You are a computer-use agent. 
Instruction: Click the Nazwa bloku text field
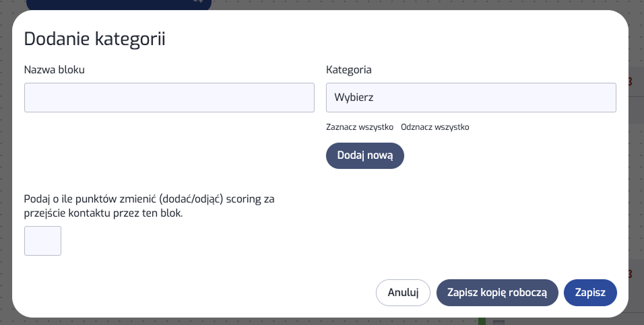click(x=169, y=98)
